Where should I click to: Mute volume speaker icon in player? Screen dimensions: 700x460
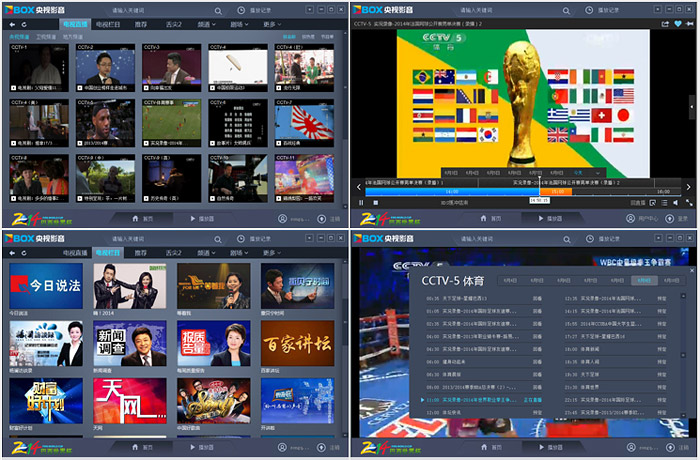(676, 203)
